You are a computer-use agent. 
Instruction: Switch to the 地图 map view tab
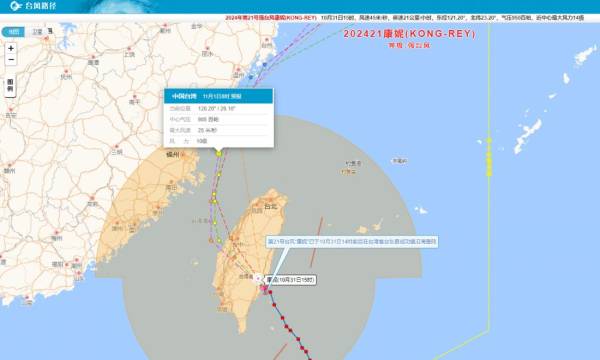(13, 32)
